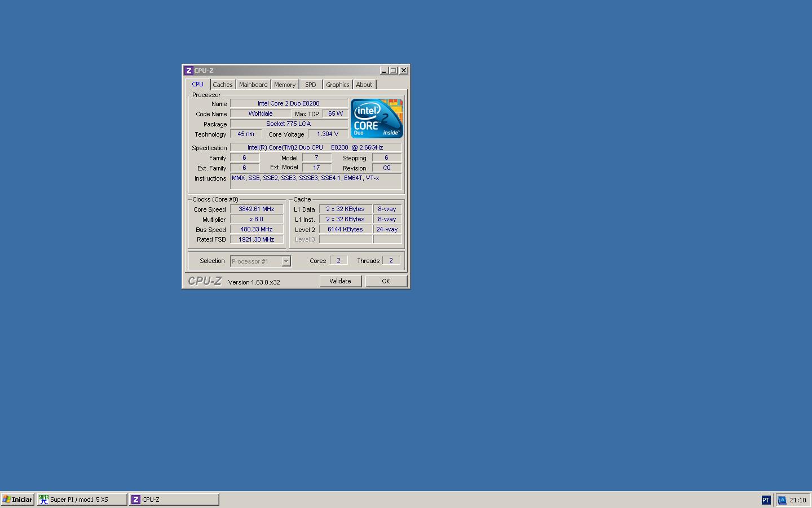Click the CPU-Z icon in taskbar
Viewport: 812px width, 508px height.
[x=136, y=500]
